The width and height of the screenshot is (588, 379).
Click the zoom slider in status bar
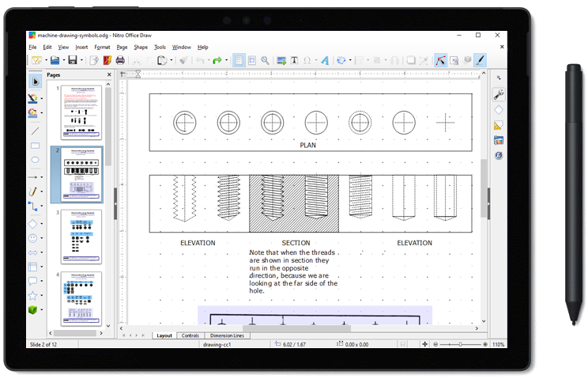pos(460,344)
